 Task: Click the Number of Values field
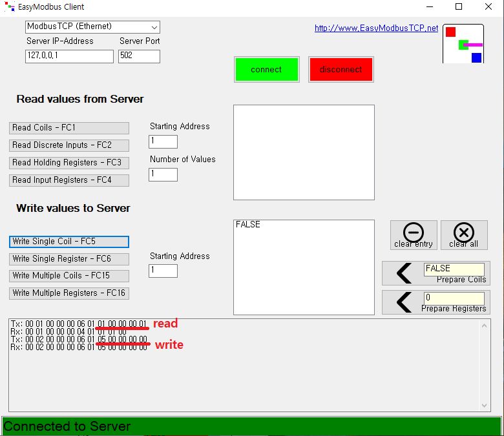[x=163, y=175]
